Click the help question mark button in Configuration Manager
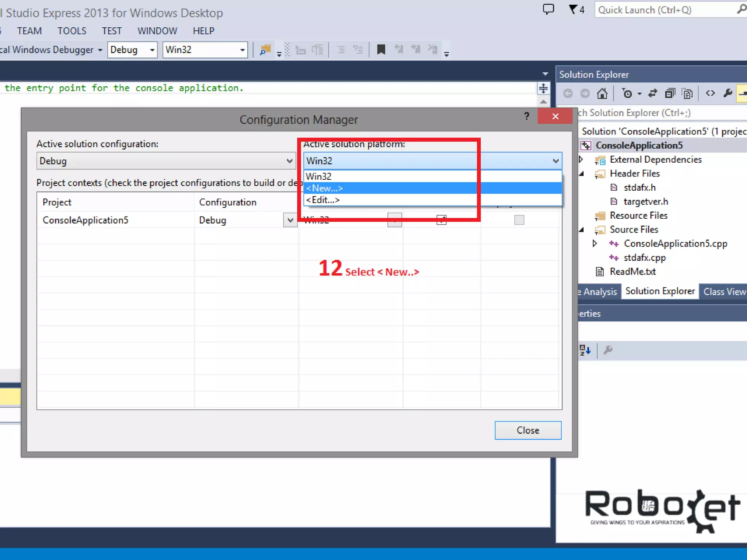This screenshot has height=560, width=747. tap(526, 116)
